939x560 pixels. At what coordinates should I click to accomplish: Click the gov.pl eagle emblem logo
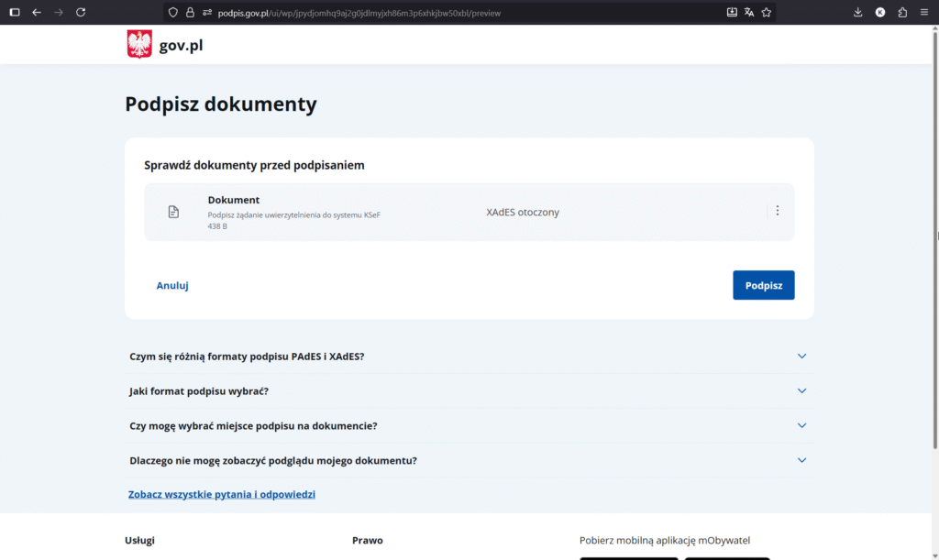pyautogui.click(x=139, y=44)
